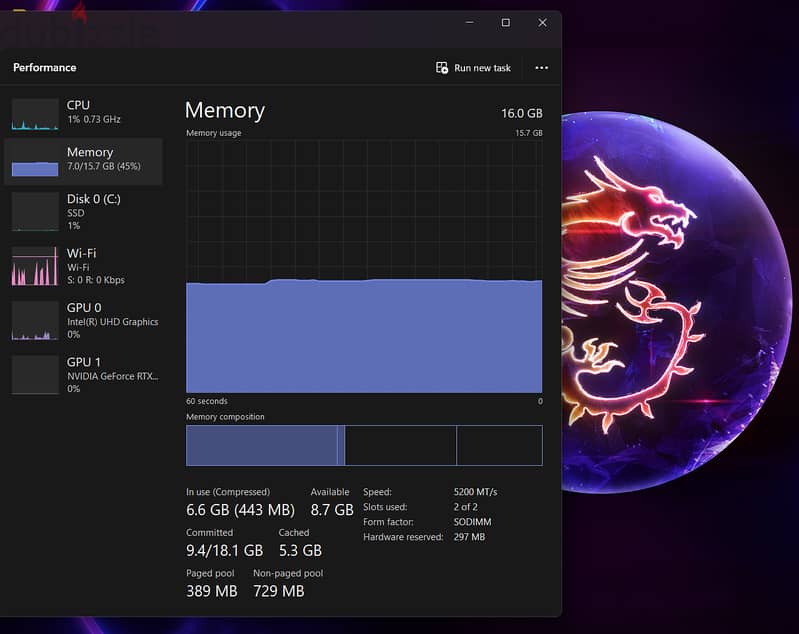Click the Available value 8.7 GB
The image size is (799, 634).
tap(332, 510)
